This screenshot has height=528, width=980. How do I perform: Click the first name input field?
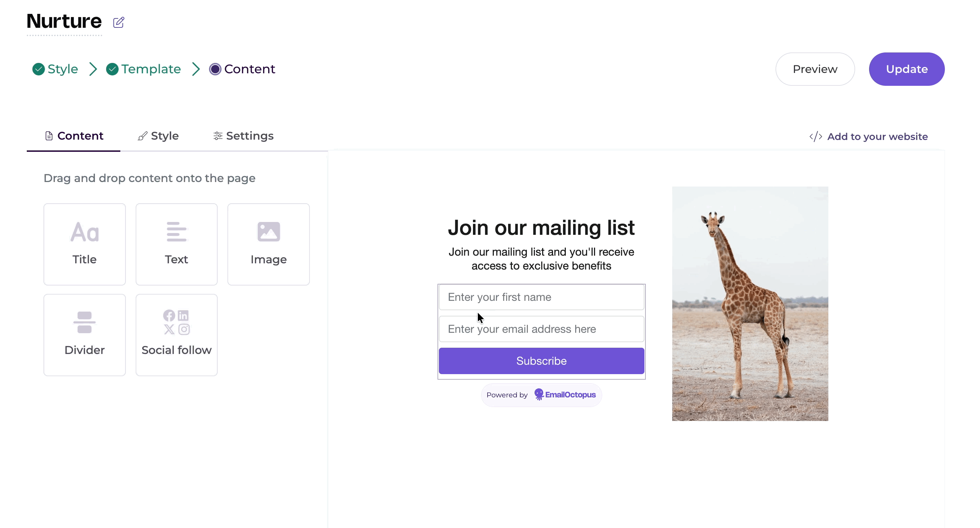541,297
